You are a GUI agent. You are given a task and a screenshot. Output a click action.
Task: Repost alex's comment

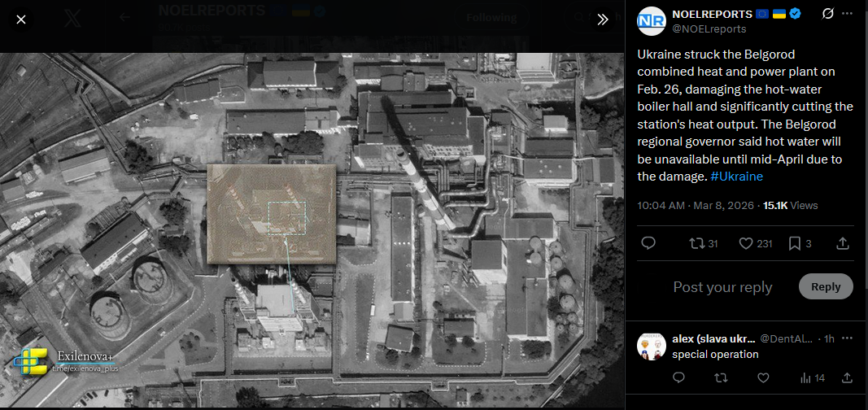[x=721, y=378]
